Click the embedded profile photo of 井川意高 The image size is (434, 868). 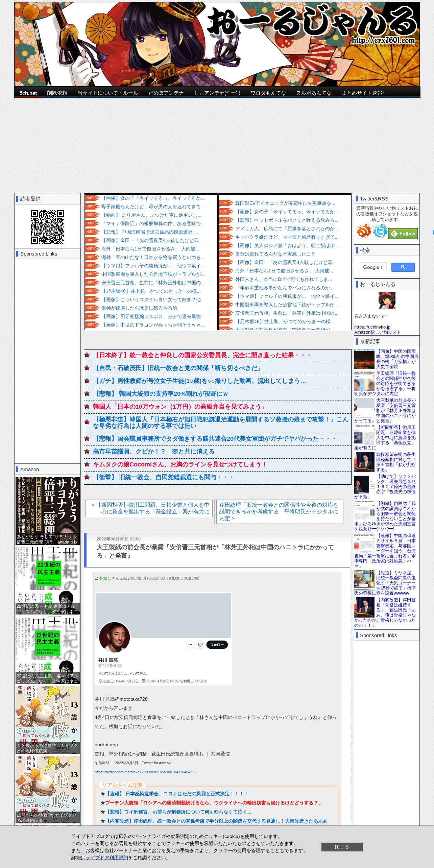coord(114,638)
